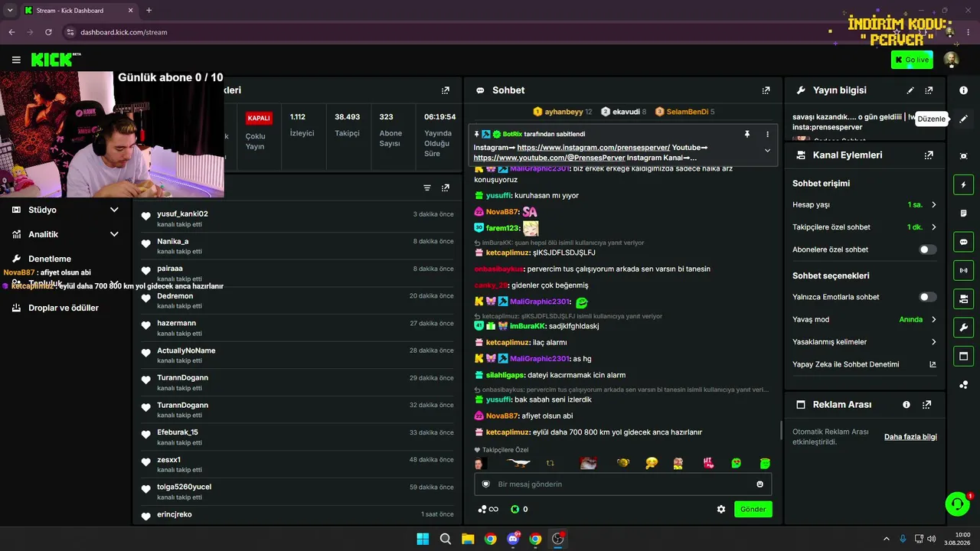Viewport: 980px width, 551px height.
Task: Click the Nanika_a follower entry
Action: pos(298,246)
